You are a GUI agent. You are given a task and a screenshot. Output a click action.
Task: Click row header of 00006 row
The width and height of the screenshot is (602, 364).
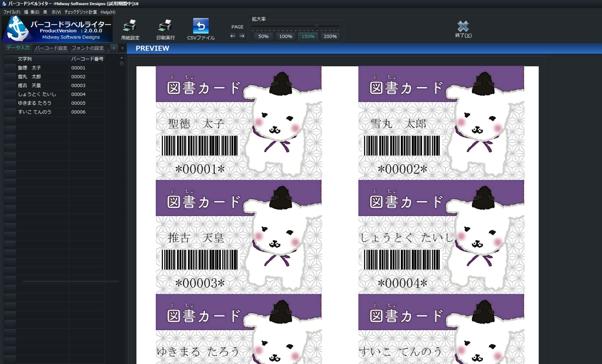tap(10, 112)
